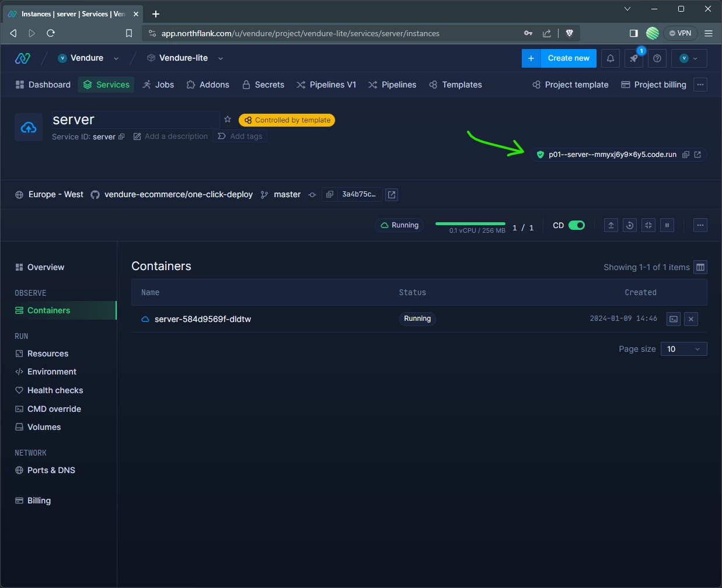Open the commit 3a4b75c external link
Image resolution: width=722 pixels, height=588 pixels.
pyautogui.click(x=392, y=195)
